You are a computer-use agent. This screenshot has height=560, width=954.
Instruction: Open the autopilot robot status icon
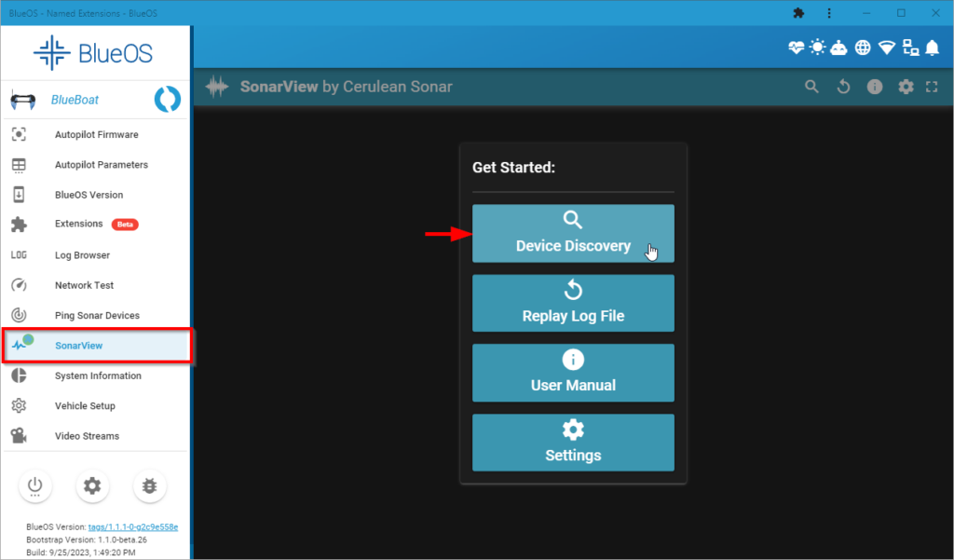tap(838, 47)
